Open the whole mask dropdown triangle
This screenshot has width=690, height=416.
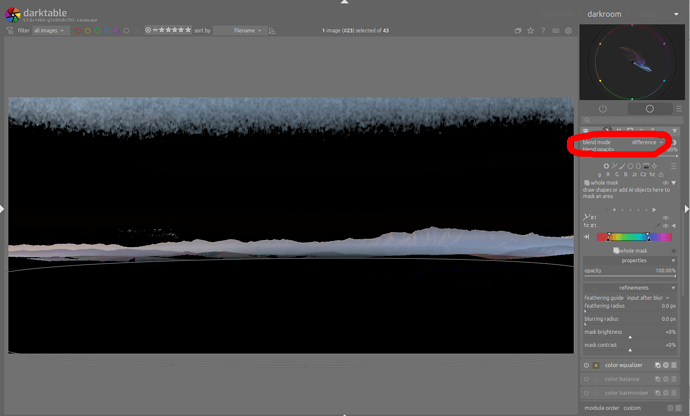[674, 183]
